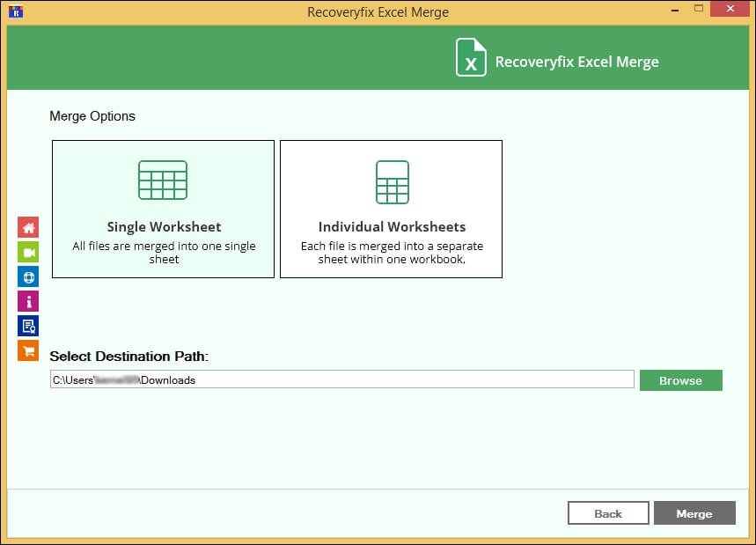This screenshot has height=545, width=756.
Task: Click the shopping cart buy icon
Action: click(28, 350)
